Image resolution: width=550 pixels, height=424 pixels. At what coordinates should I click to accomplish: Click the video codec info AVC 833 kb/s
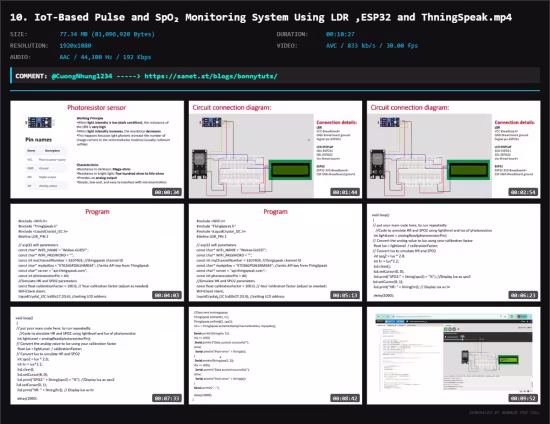pyautogui.click(x=372, y=46)
